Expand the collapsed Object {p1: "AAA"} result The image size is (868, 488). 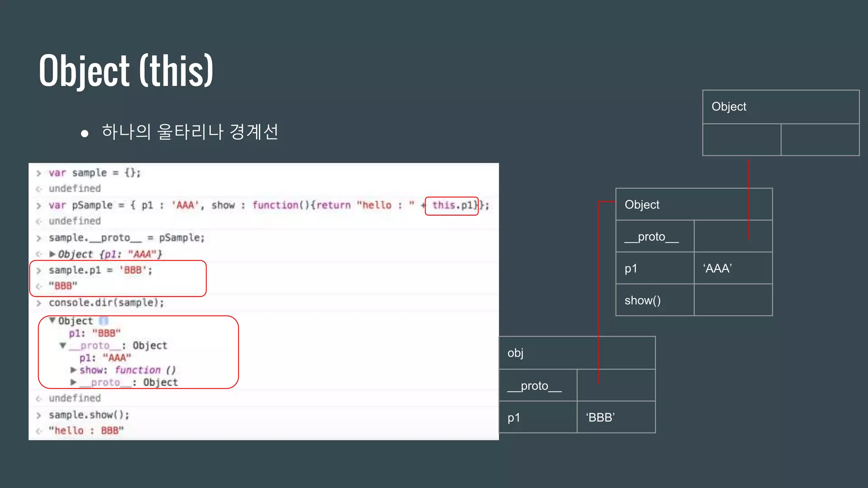coord(52,254)
